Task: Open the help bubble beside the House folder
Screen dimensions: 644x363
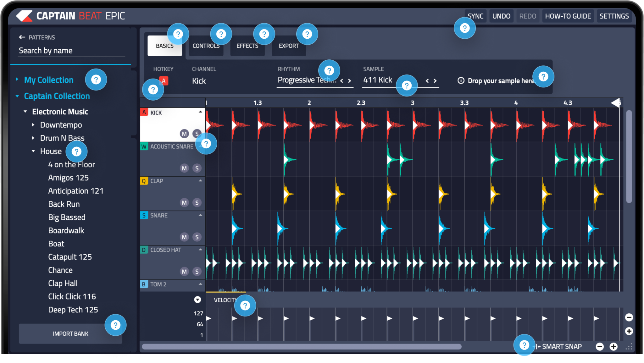Action: (x=76, y=152)
